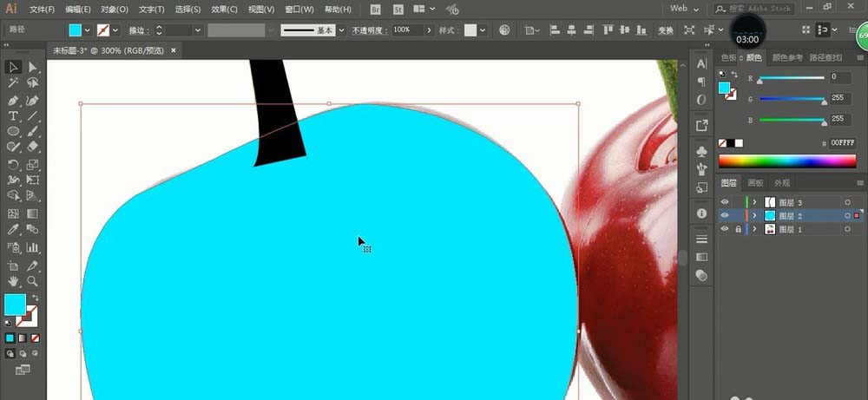Viewport: 868px width, 400px height.
Task: Click target circle of 图层 3
Action: 847,202
